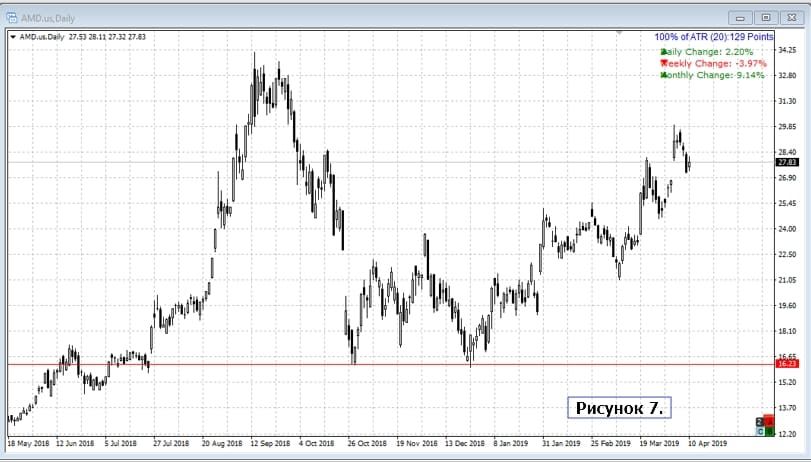Expand the AMD.us,Daily symbol dropdown arrow
Screen dimensions: 811x462
[12, 37]
